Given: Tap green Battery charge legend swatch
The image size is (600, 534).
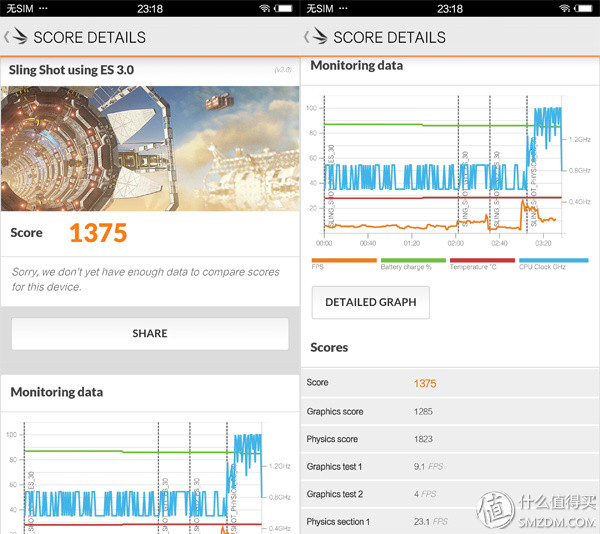Looking at the screenshot, I should 413,260.
